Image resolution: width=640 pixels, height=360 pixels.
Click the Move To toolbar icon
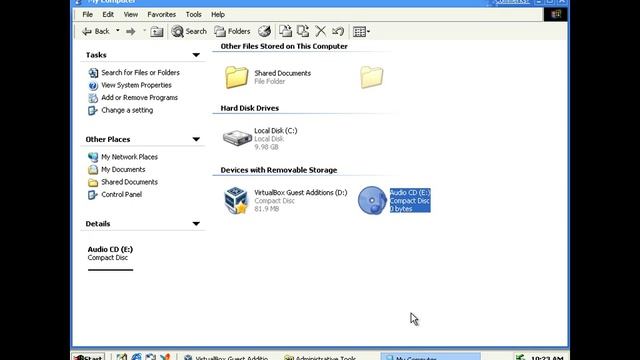(x=285, y=31)
